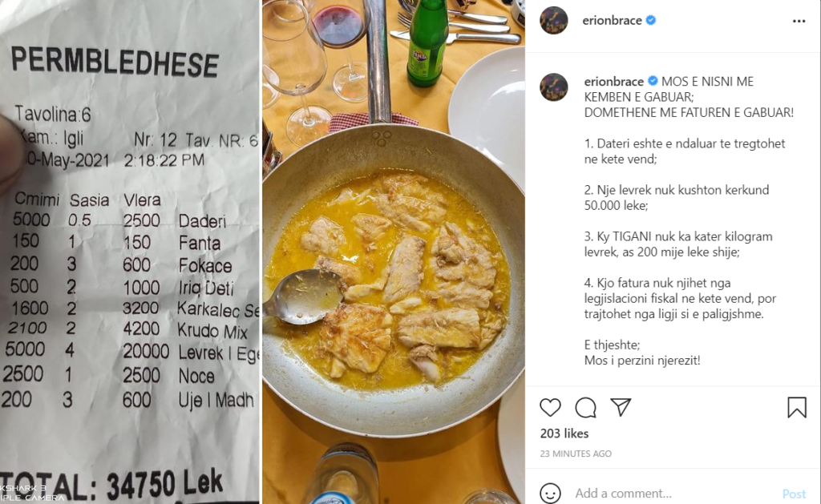Click the avatar beside the caption

tap(554, 87)
